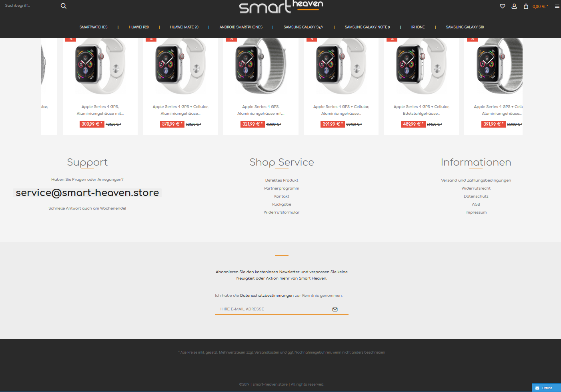Submit newsletter with envelope icon
The image size is (561, 392).
pos(335,309)
